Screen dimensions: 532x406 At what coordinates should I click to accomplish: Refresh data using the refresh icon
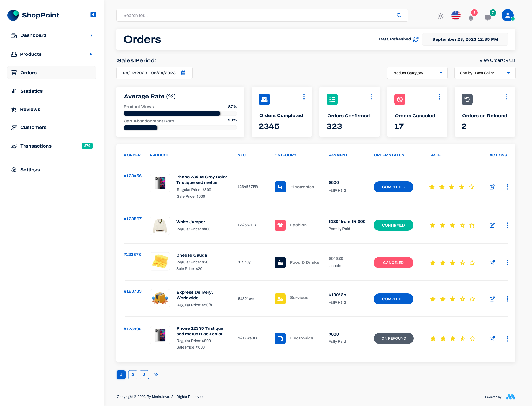click(416, 39)
